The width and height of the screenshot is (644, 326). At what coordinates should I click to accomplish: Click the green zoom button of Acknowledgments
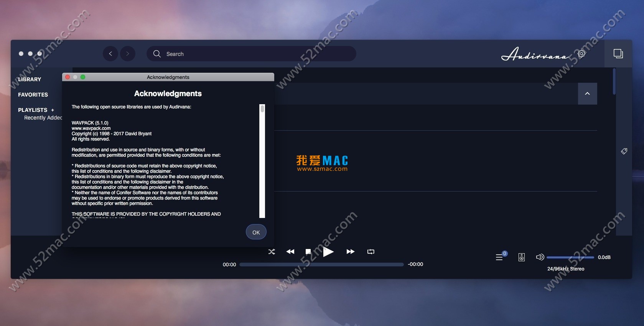pos(83,77)
